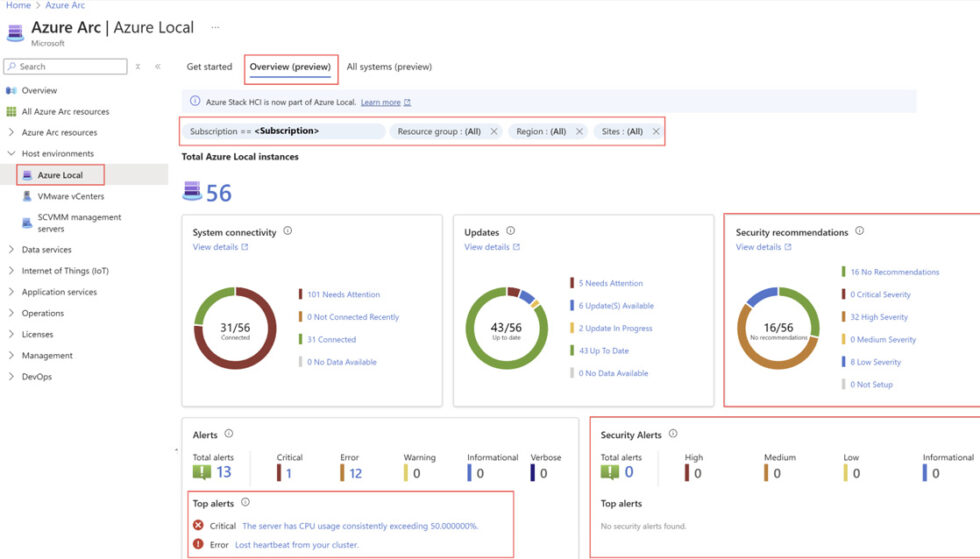Click 101 Needs Attention link
980x559 pixels.
point(343,295)
